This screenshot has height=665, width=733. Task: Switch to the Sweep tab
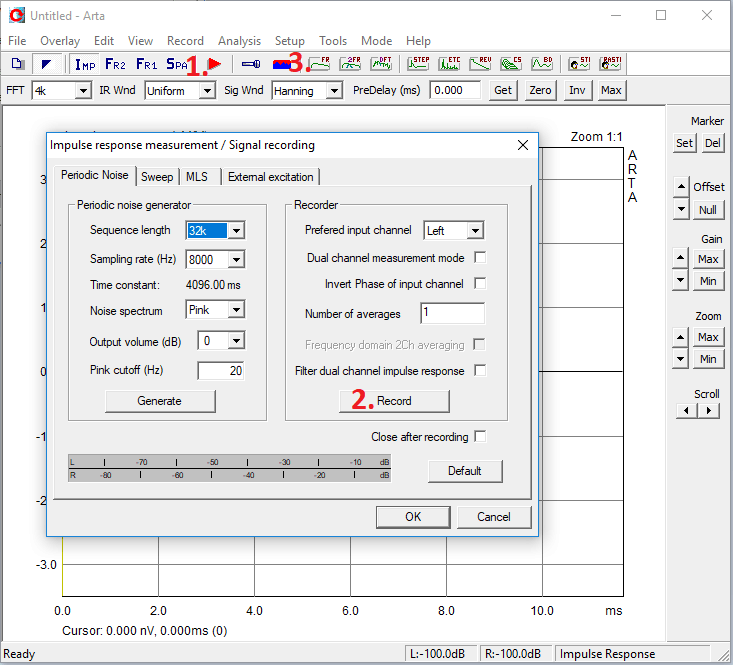pos(157,177)
